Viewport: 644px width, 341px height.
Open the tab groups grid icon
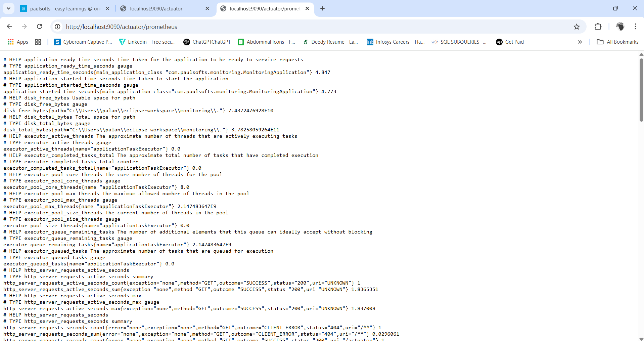click(38, 42)
